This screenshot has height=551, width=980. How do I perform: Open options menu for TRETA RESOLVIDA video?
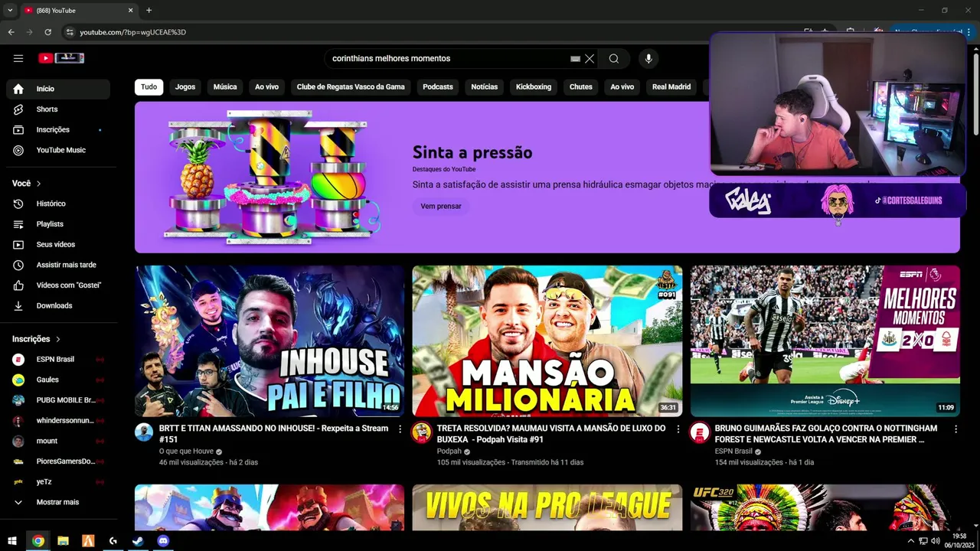(678, 429)
